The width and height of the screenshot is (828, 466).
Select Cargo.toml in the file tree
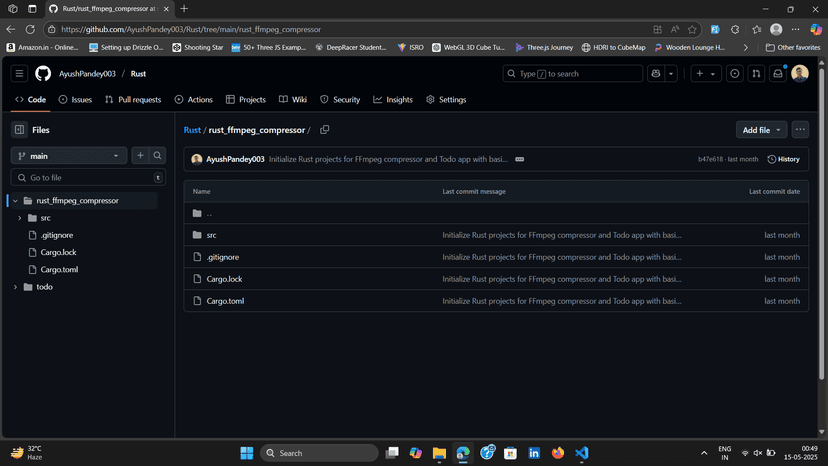coord(59,269)
